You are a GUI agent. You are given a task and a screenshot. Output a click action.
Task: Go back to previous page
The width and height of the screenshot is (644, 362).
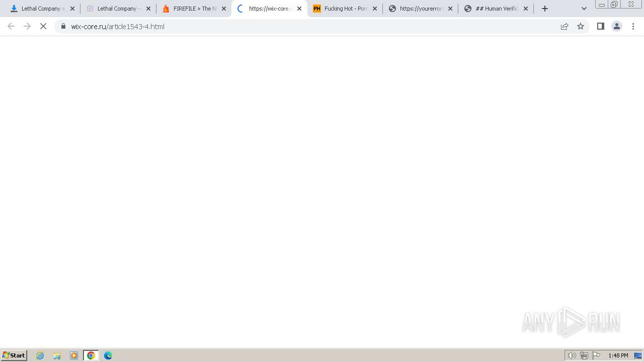pos(11,26)
